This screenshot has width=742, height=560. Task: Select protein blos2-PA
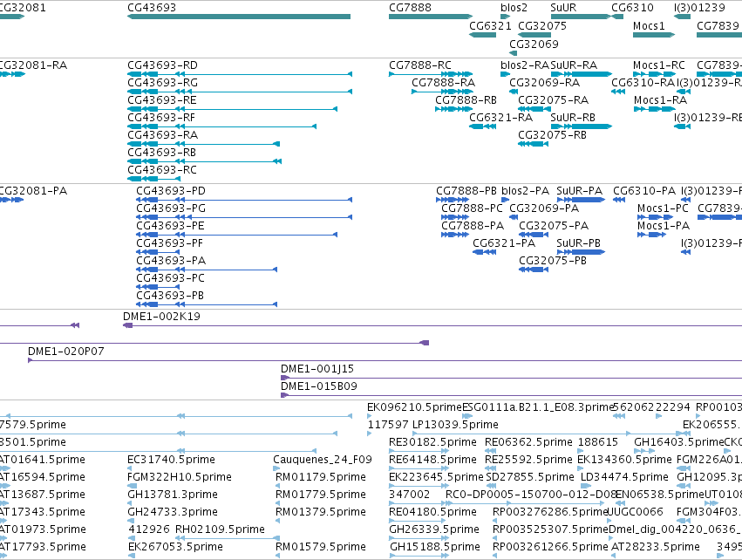[525, 191]
